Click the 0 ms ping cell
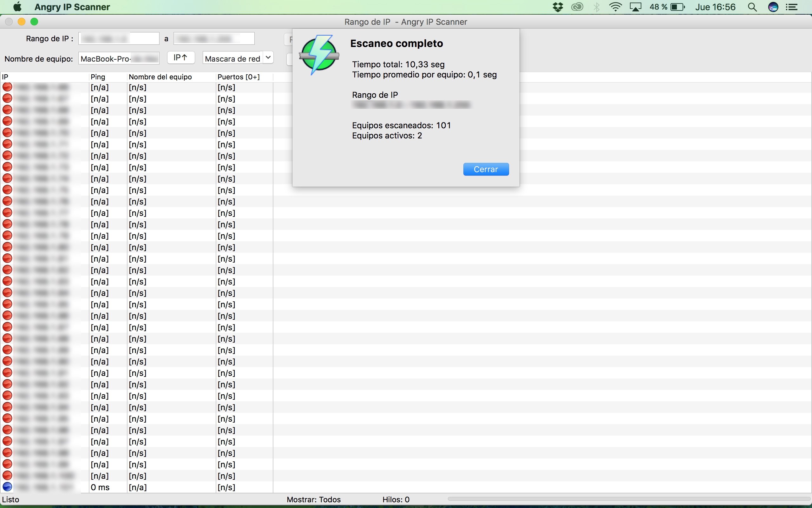Screen dimensions: 812x508 [100, 487]
